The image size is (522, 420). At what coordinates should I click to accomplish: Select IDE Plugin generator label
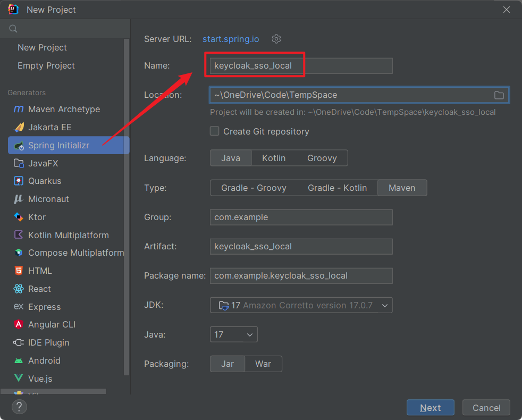coord(48,342)
